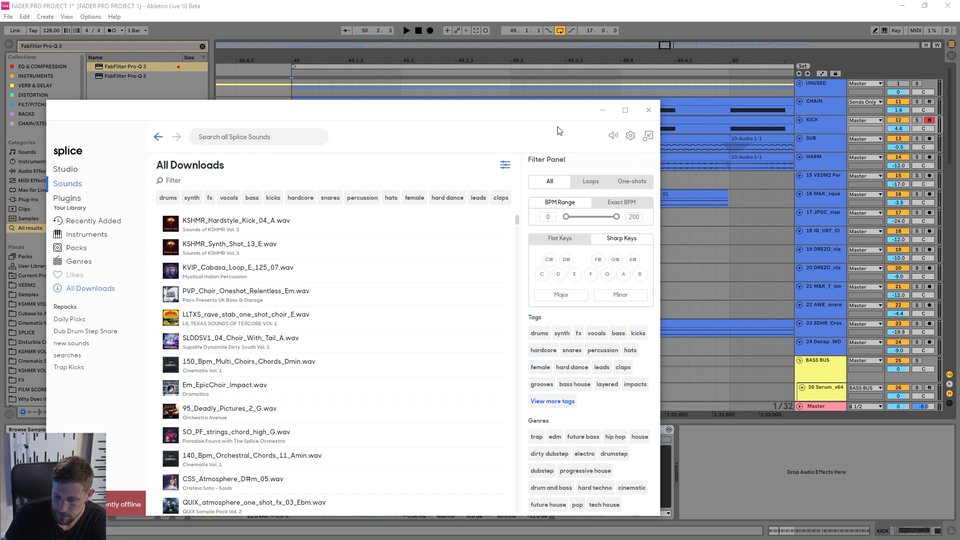The height and width of the screenshot is (540, 960).
Task: Go back in Splice navigation
Action: pos(158,137)
